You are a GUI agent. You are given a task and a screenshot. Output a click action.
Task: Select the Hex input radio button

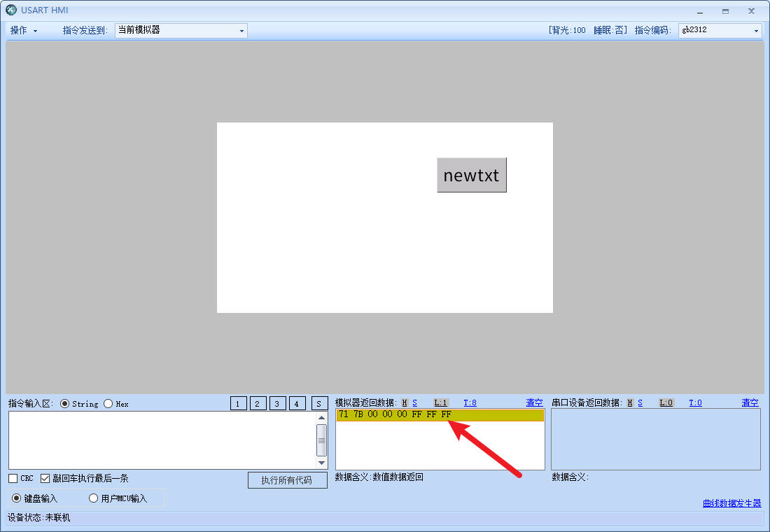[108, 403]
